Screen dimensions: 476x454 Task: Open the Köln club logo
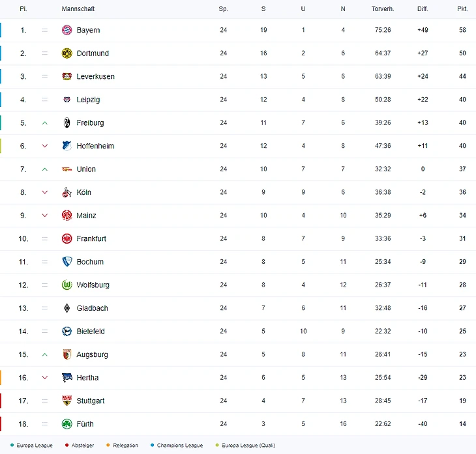(x=67, y=192)
